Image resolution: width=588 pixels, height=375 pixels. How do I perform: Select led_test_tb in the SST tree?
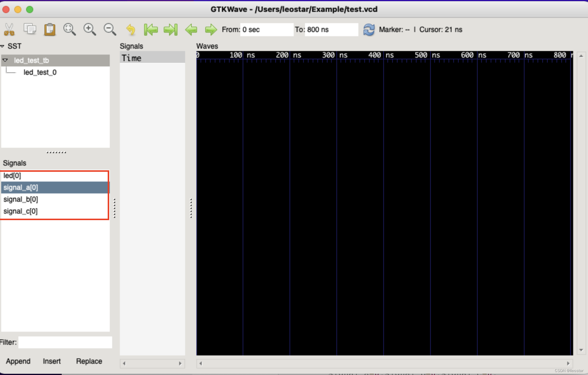pyautogui.click(x=31, y=60)
